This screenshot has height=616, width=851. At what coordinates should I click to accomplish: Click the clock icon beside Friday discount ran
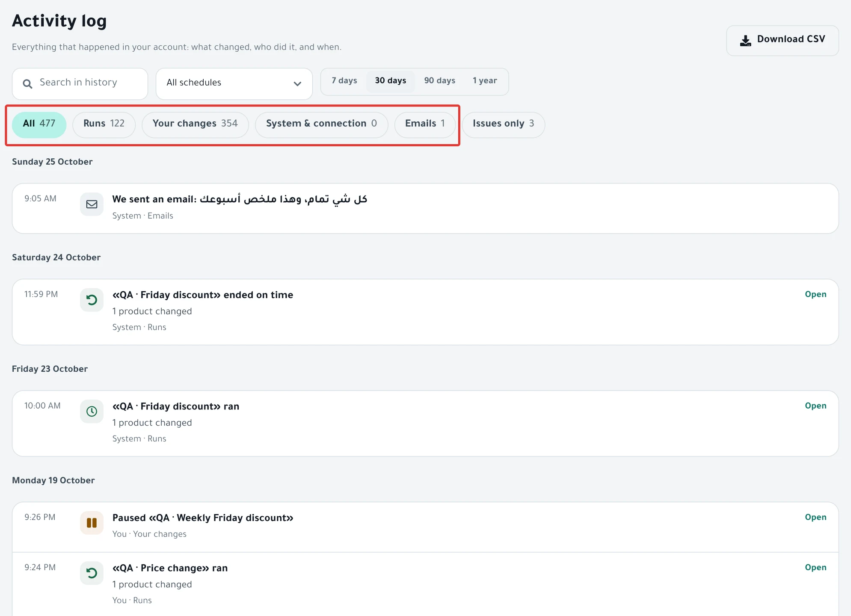click(x=92, y=411)
